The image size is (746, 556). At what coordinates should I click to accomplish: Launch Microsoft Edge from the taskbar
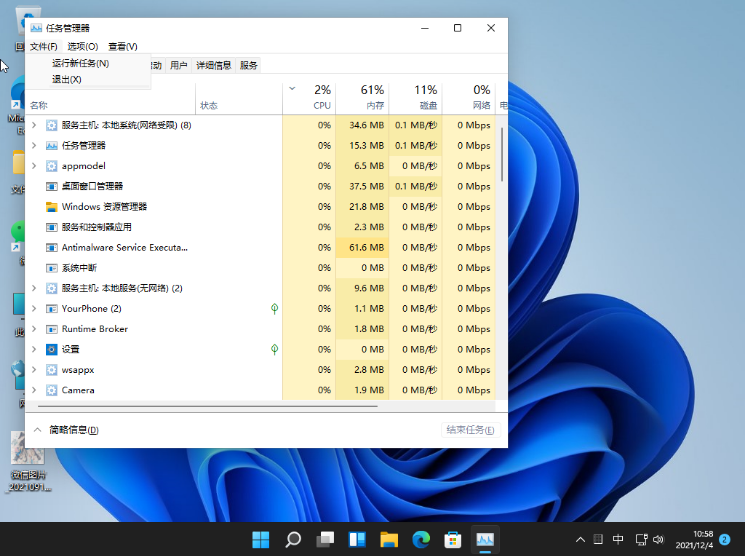tap(421, 540)
